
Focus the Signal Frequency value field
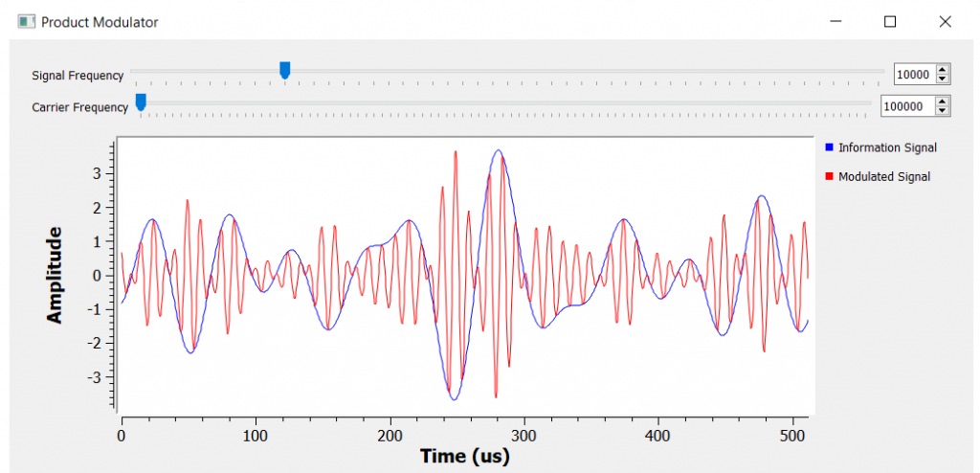click(x=913, y=75)
